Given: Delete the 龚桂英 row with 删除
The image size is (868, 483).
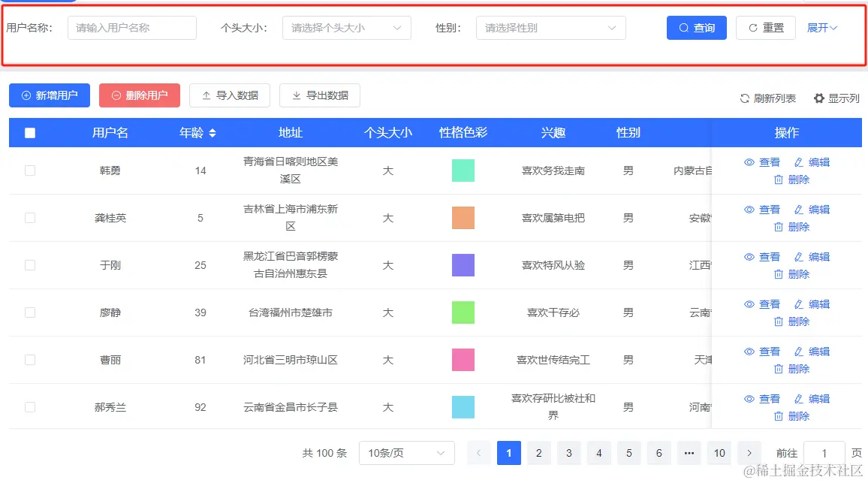Looking at the screenshot, I should coord(791,227).
